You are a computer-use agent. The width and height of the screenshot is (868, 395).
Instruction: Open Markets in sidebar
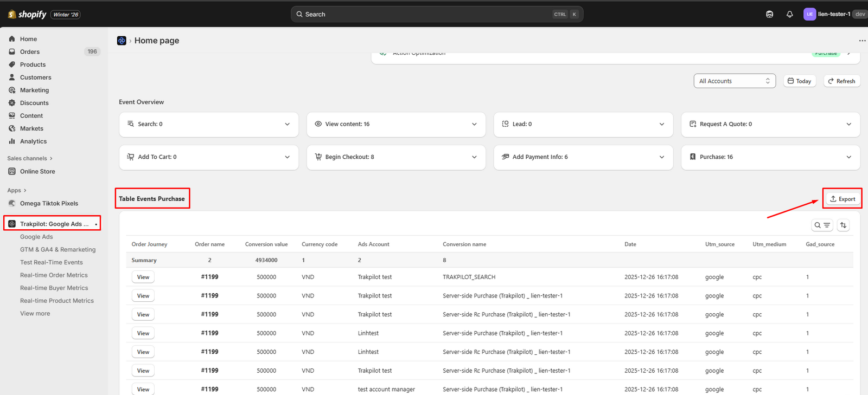(x=31, y=128)
